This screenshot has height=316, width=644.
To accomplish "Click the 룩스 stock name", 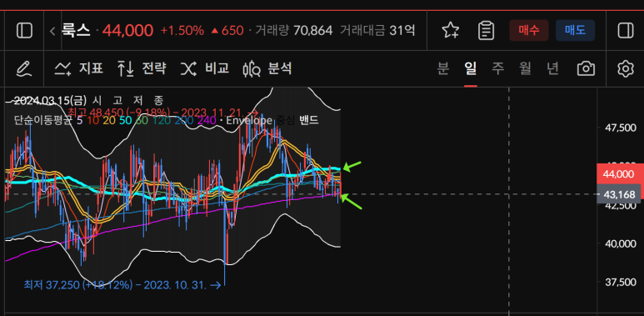I will click(x=76, y=30).
